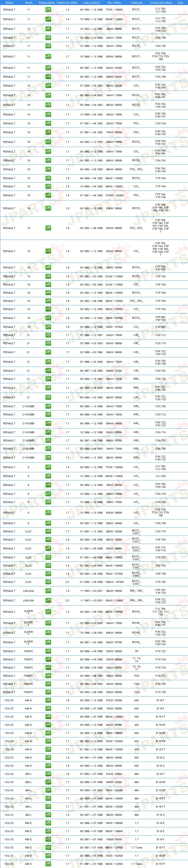The height and width of the screenshot is (868, 188).
Task: Click fuel icon in Renault 11 77kW/105KM row
Action: pos(48,9)
